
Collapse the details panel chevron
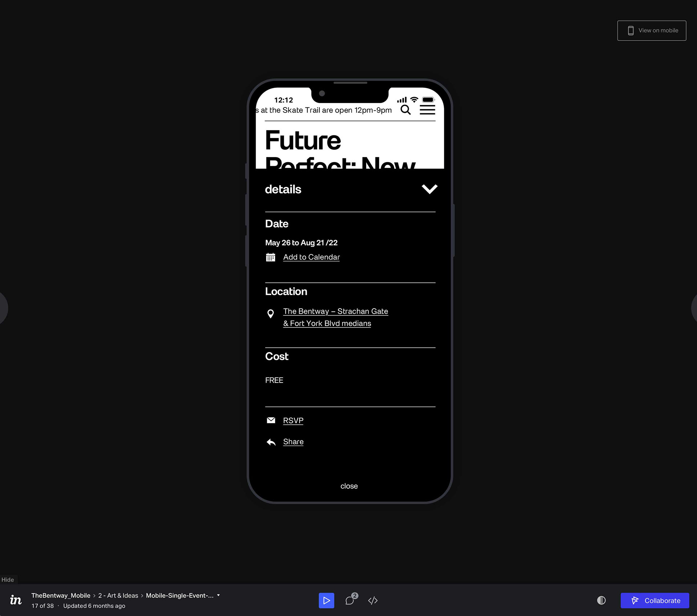429,189
